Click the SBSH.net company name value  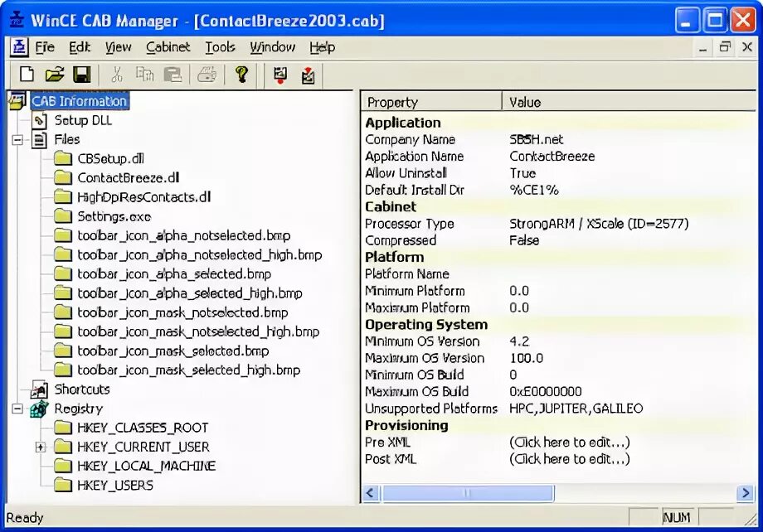click(537, 139)
